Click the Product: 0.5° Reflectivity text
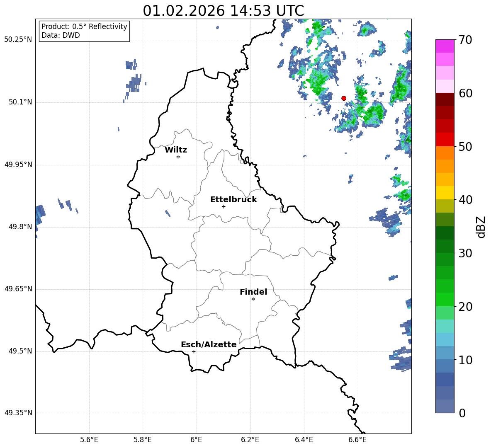 (x=84, y=26)
